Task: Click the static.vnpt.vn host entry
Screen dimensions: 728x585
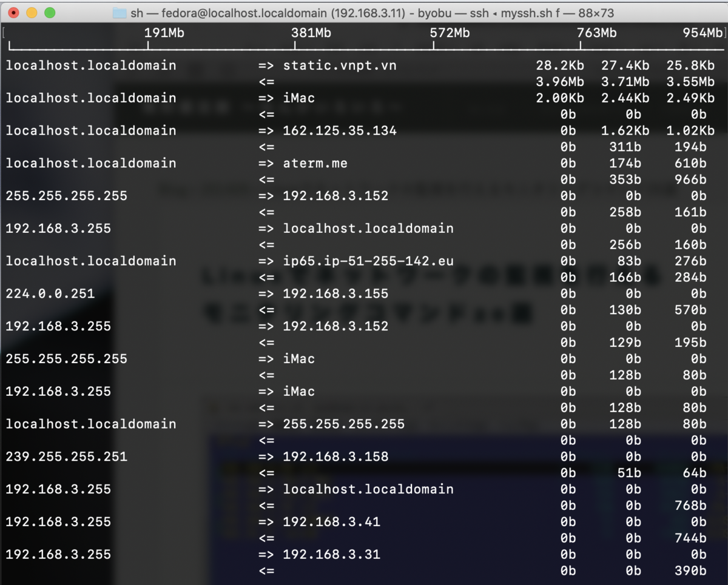Action: pyautogui.click(x=340, y=65)
